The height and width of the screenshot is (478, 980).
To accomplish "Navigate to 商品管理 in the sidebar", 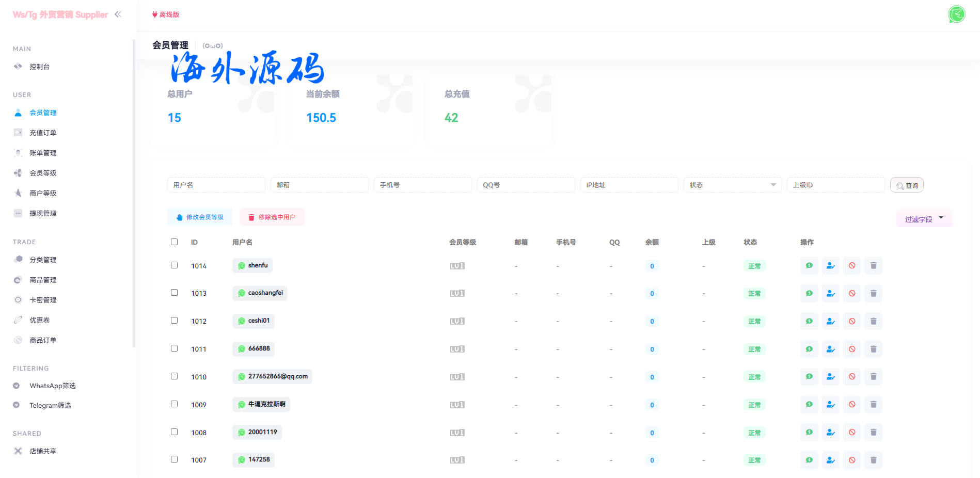I will point(43,280).
